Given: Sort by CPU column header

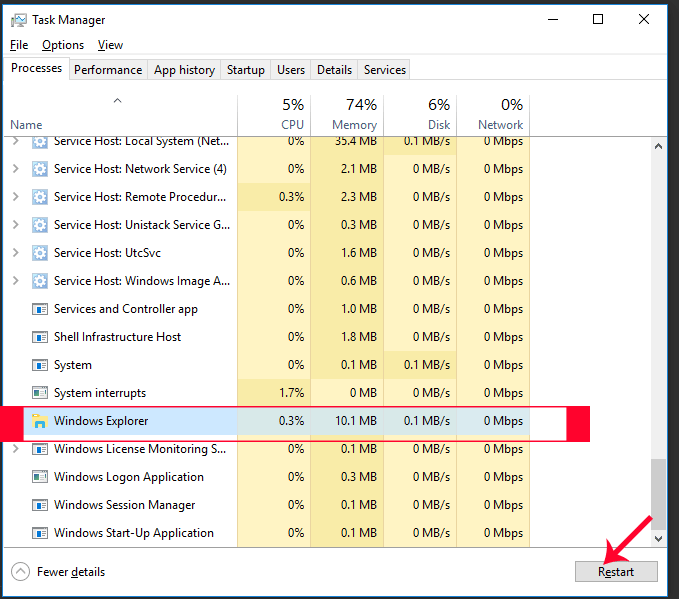Looking at the screenshot, I should (x=274, y=115).
